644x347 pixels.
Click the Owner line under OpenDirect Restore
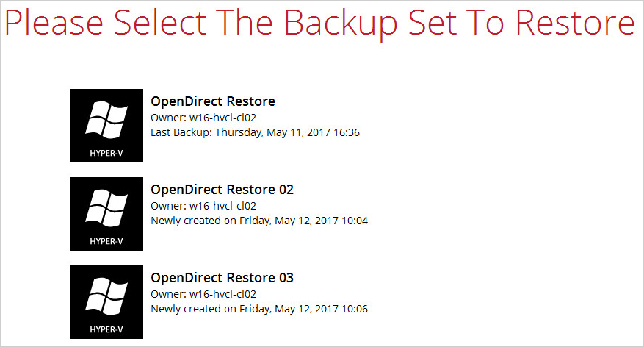[x=203, y=118]
